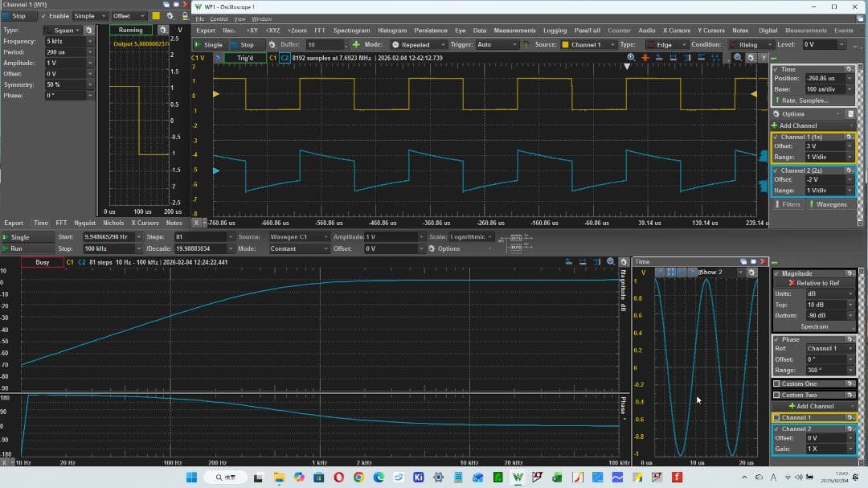Open the Measurements scope tab

pos(515,31)
